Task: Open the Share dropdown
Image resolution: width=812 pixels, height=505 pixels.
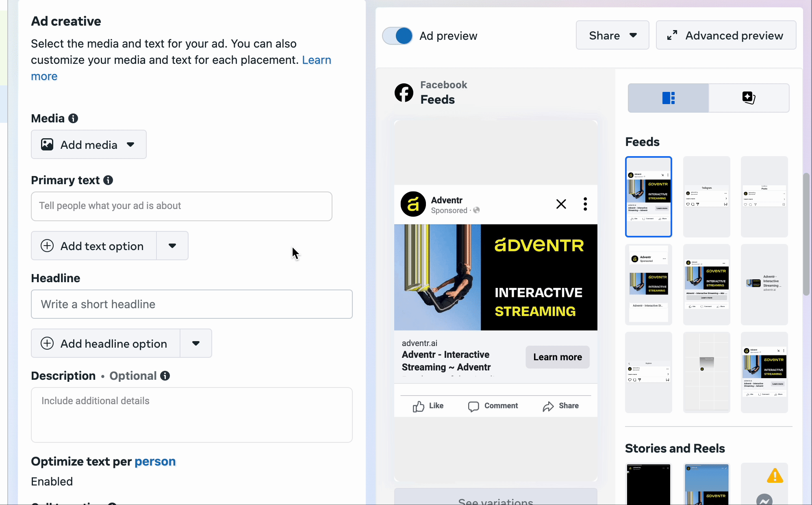Action: click(x=612, y=35)
